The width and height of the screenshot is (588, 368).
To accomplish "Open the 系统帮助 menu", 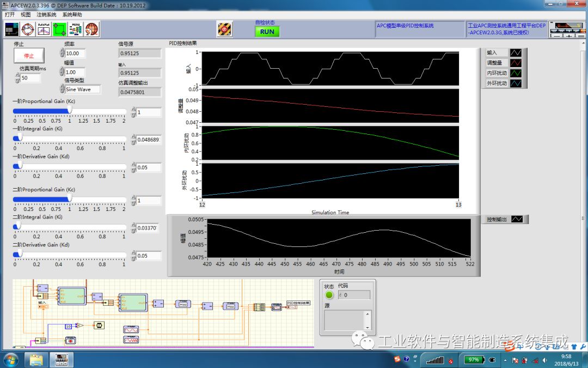I will [x=72, y=15].
